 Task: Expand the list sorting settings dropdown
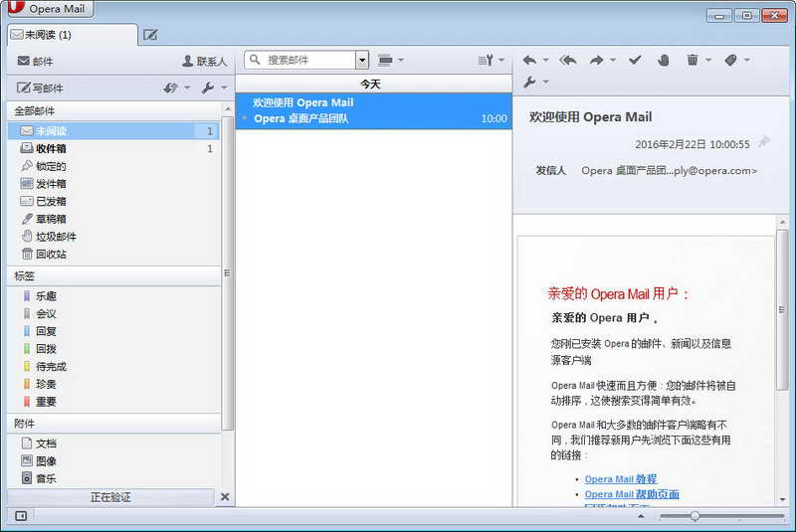click(501, 60)
